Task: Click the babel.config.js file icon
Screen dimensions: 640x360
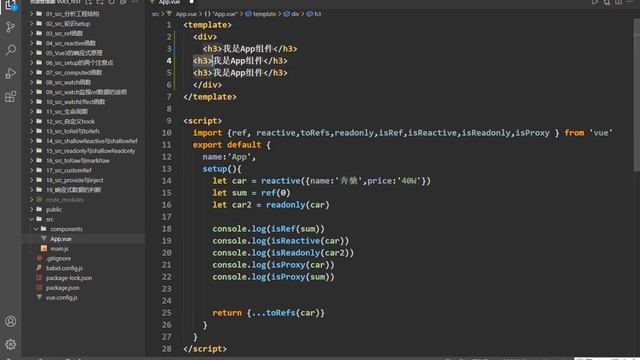Action: (x=39, y=268)
